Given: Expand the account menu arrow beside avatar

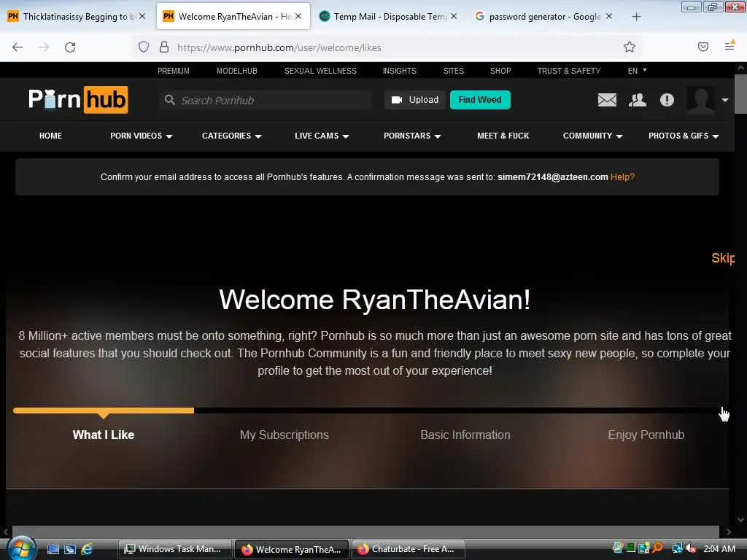Looking at the screenshot, I should pos(724,100).
